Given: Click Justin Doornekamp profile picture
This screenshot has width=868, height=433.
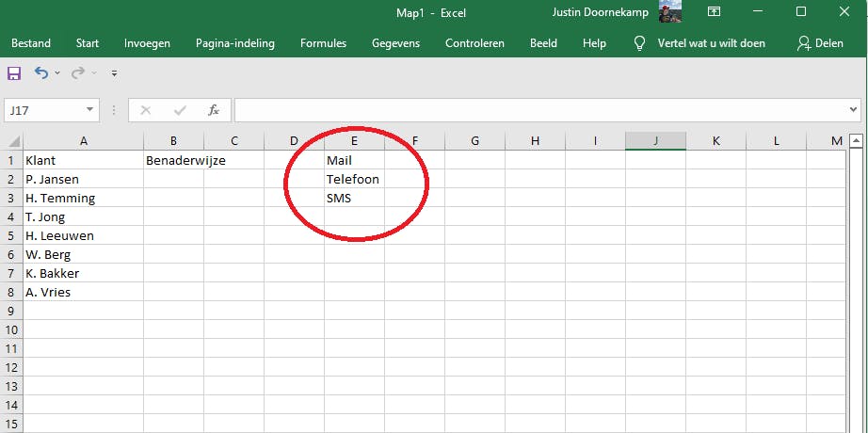Looking at the screenshot, I should 669,11.
